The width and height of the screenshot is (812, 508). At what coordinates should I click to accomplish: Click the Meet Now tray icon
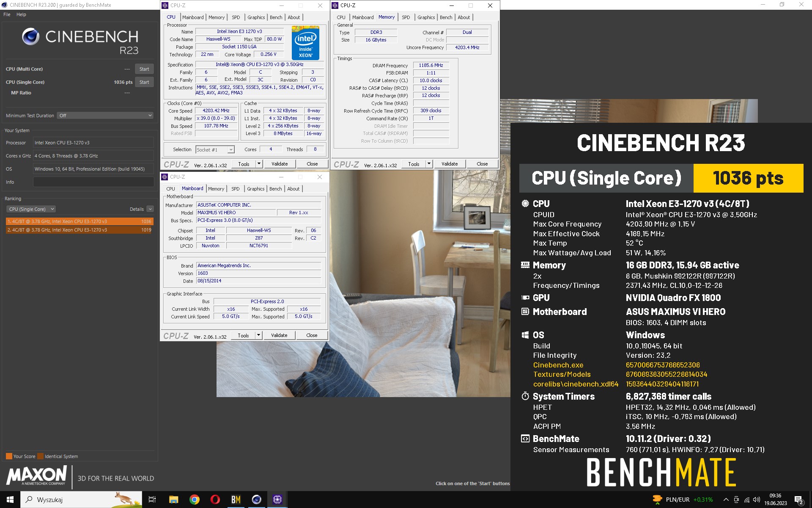pyautogui.click(x=736, y=500)
